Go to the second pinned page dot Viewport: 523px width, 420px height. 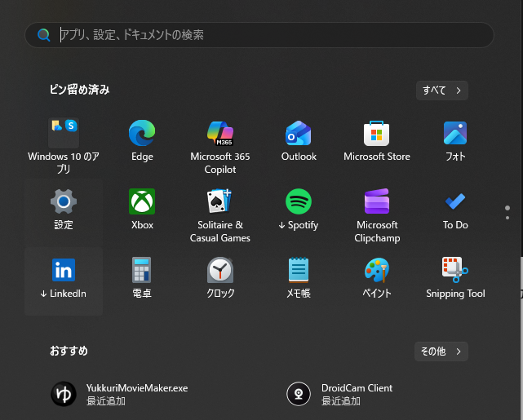(507, 218)
